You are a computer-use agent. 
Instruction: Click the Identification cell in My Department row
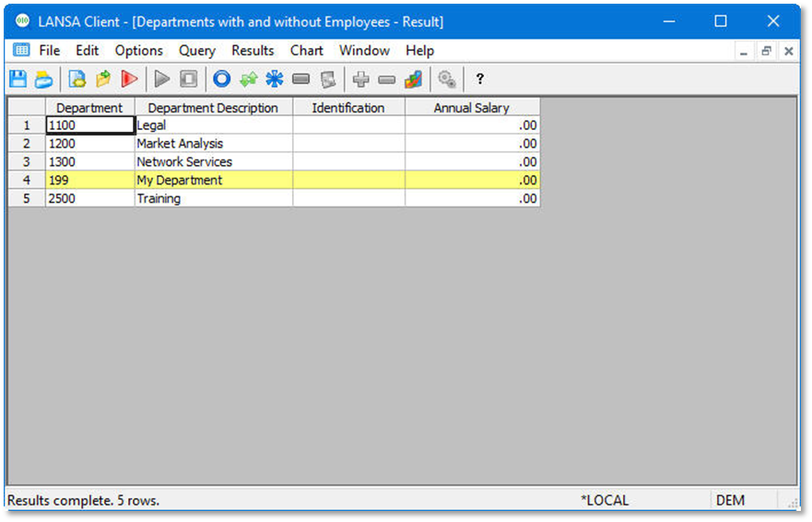[349, 181]
